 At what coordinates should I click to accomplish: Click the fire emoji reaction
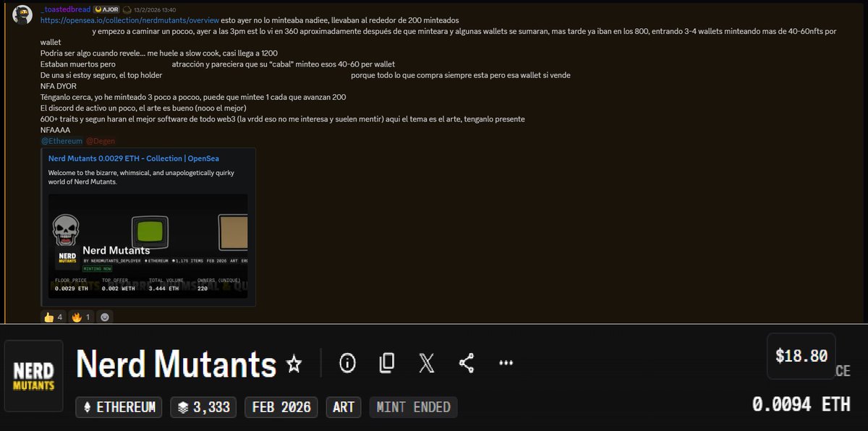click(81, 317)
